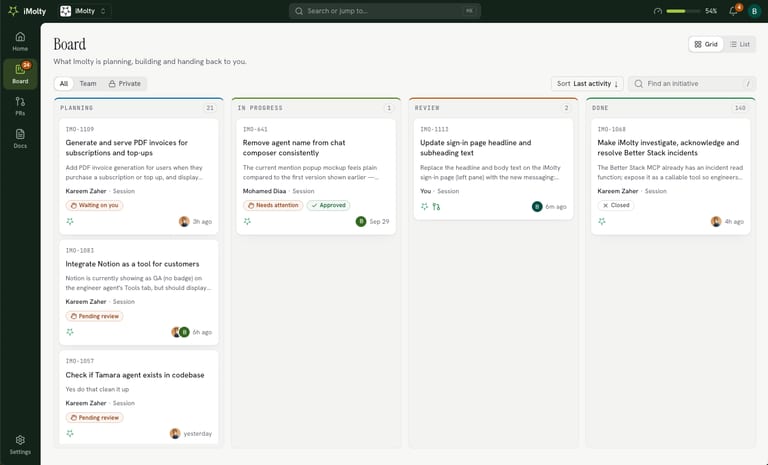This screenshot has height=465, width=768.
Task: Click the sparkle icon on IMO-1068 card
Action: (602, 221)
